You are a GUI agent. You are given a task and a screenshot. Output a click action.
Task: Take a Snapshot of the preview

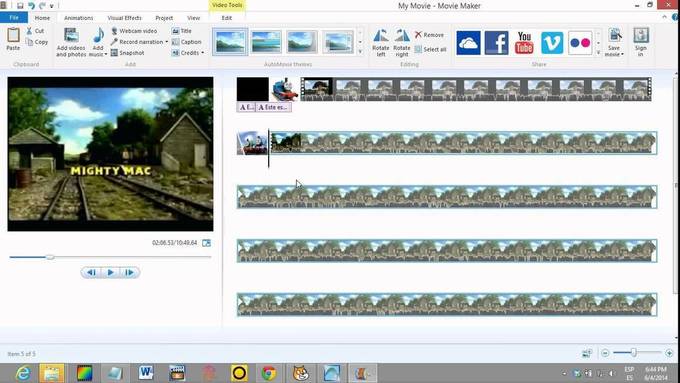click(x=127, y=53)
